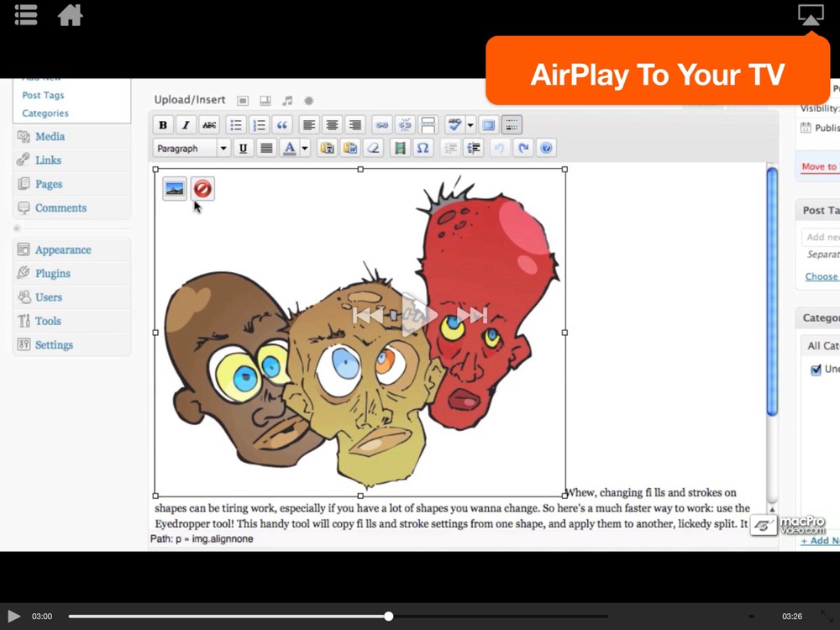Click the Move to Trash link
The height and width of the screenshot is (630, 840).
(x=819, y=166)
